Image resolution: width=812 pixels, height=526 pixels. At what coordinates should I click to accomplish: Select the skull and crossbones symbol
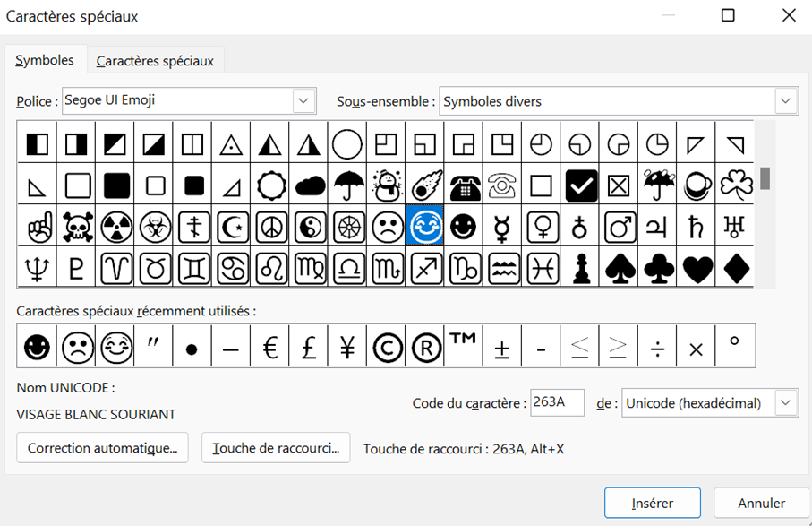pyautogui.click(x=77, y=227)
